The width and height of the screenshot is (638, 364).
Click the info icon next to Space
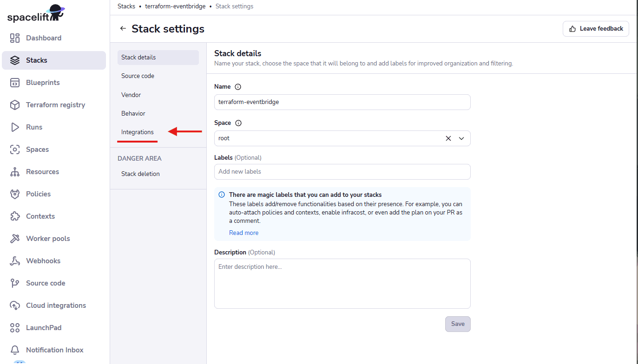[x=238, y=123]
